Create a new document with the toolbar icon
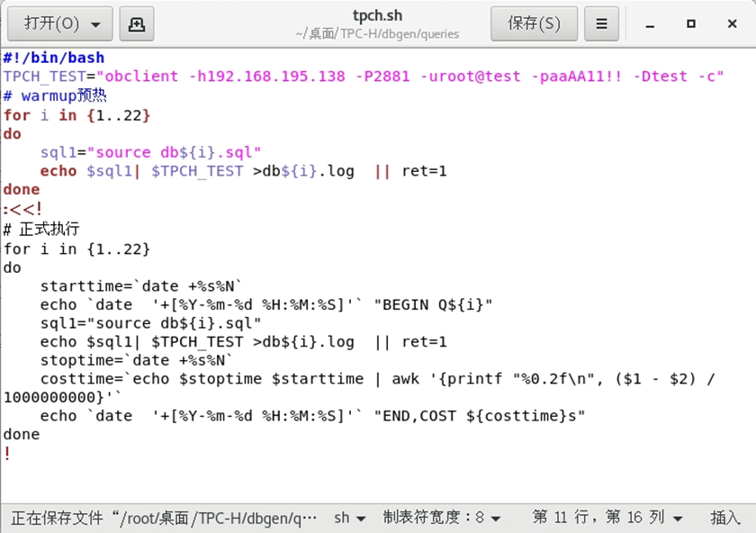756x533 pixels. (x=137, y=23)
